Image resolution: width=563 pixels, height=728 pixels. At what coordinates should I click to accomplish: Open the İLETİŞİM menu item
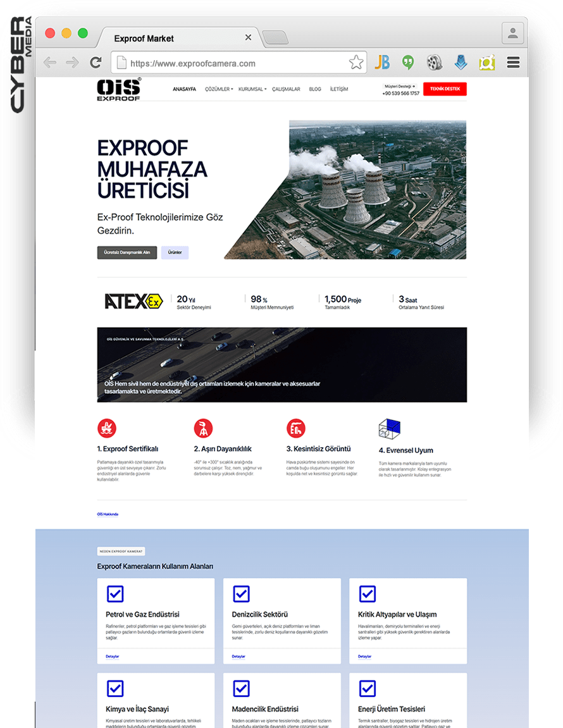click(338, 89)
